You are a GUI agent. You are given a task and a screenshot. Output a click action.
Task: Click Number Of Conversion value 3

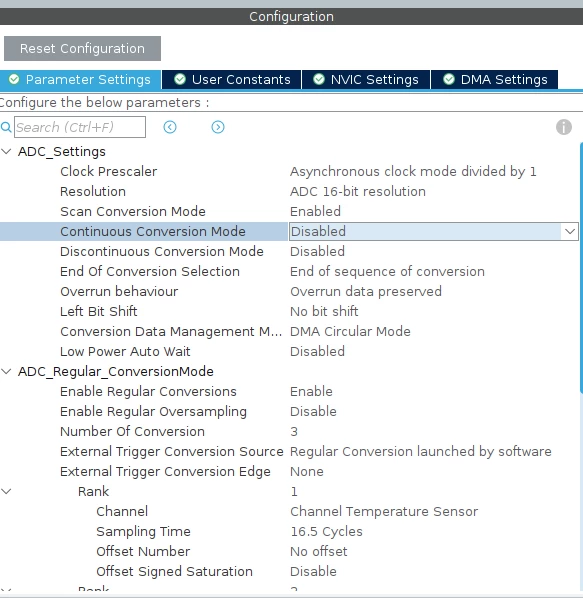[294, 431]
